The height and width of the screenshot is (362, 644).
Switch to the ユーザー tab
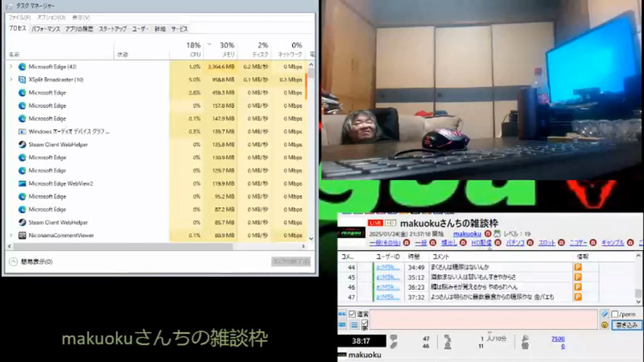point(140,29)
